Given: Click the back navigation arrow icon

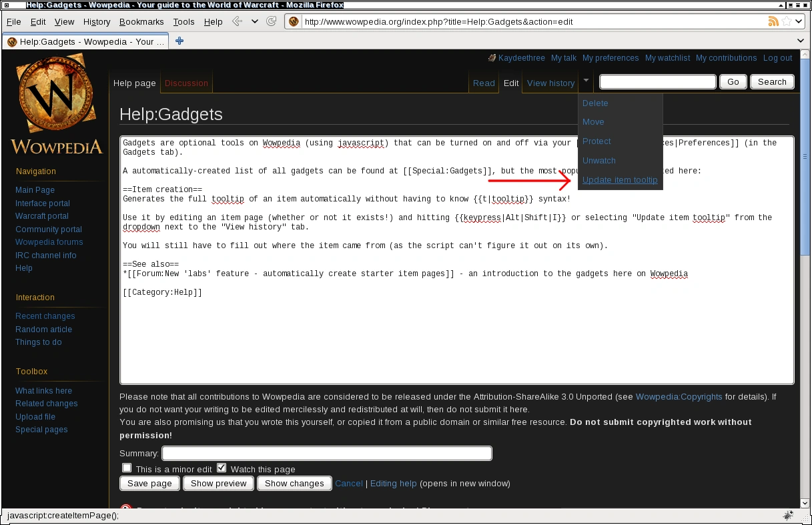Looking at the screenshot, I should pos(237,21).
